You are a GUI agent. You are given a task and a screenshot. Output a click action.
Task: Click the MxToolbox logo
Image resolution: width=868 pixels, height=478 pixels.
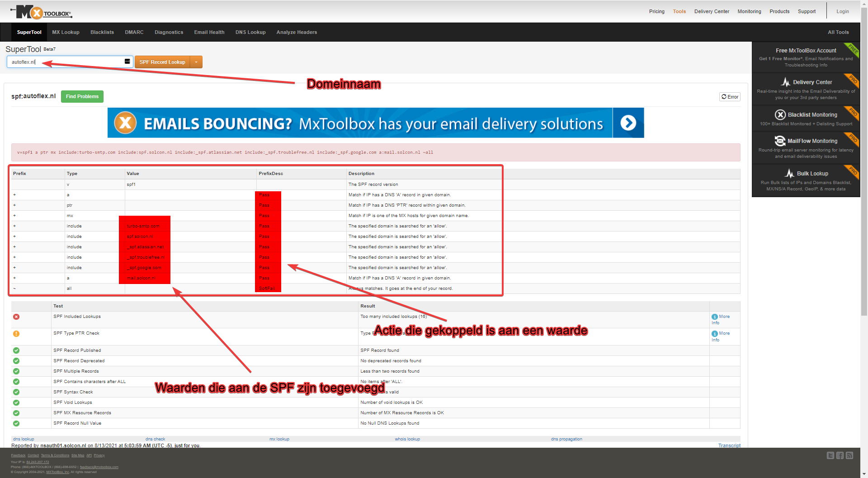point(42,12)
